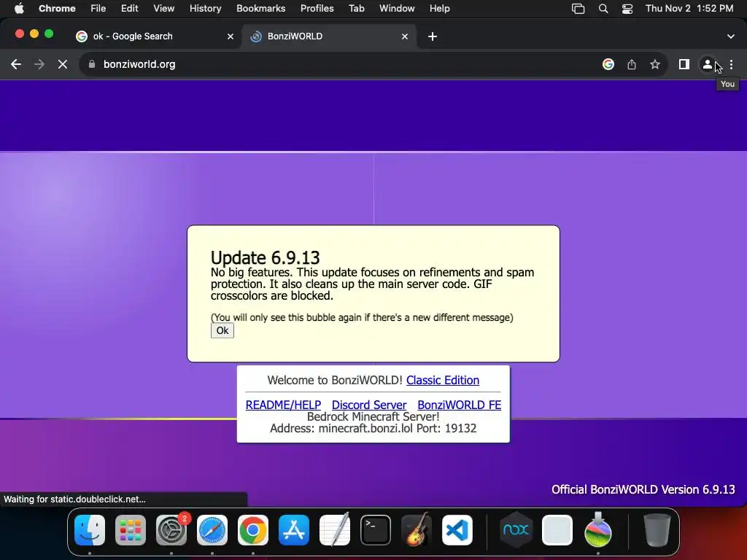Open Safari from the Dock
This screenshot has height=560, width=747.
point(212,530)
